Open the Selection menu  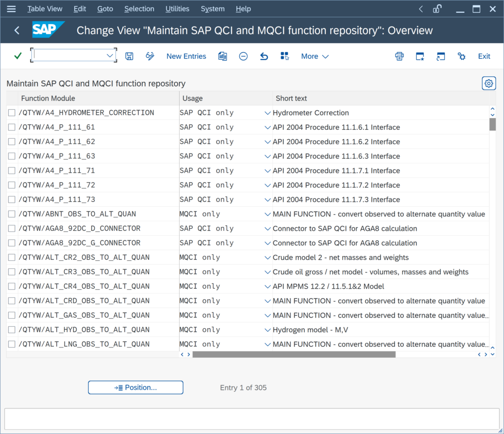(x=139, y=9)
